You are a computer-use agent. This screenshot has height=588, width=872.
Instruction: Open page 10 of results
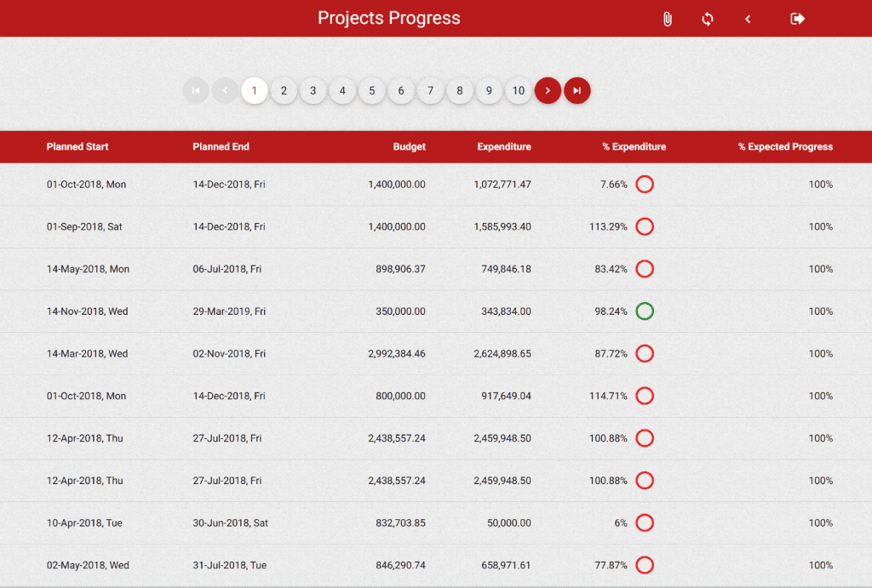519,90
